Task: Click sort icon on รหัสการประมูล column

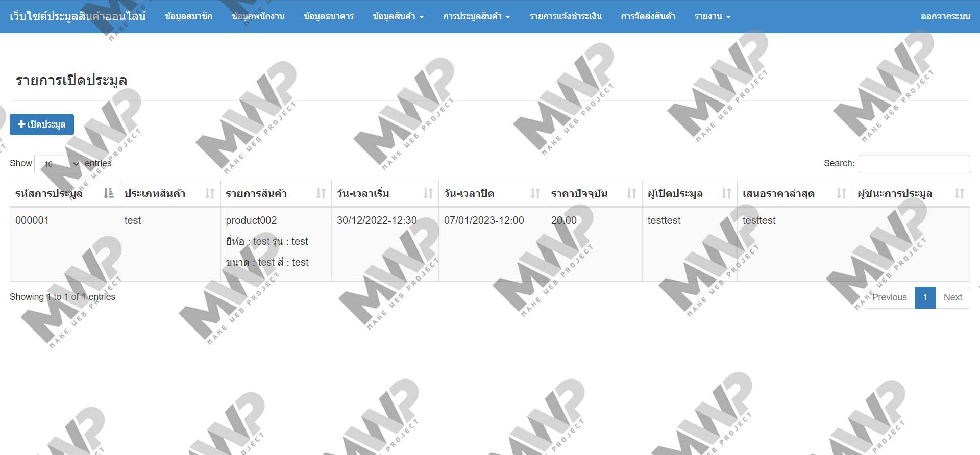Action: (108, 193)
